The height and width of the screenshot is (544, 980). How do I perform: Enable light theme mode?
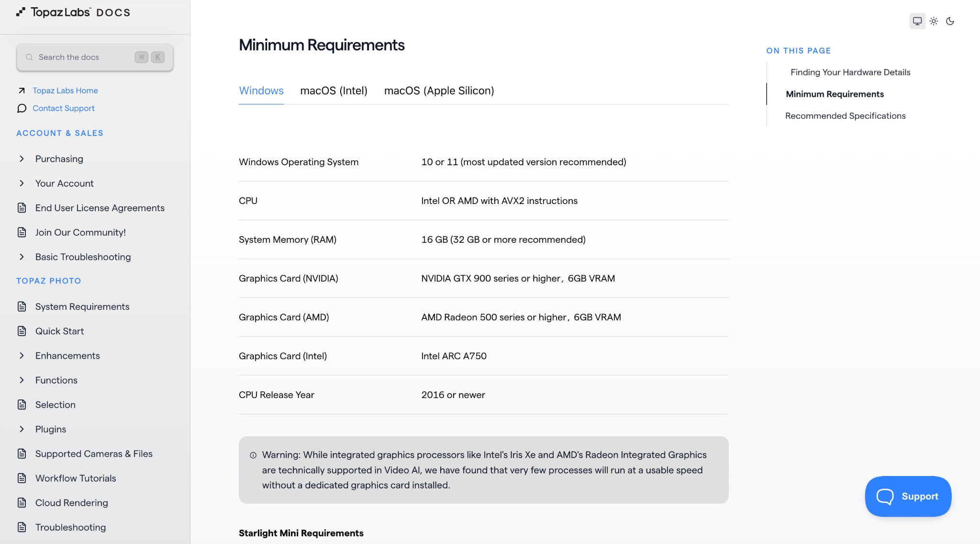point(934,21)
